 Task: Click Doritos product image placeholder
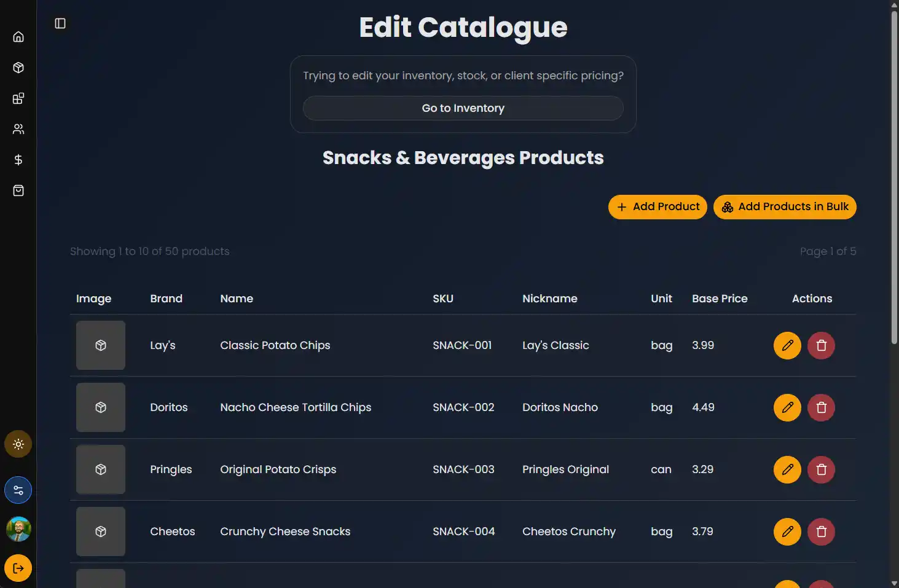(x=101, y=407)
